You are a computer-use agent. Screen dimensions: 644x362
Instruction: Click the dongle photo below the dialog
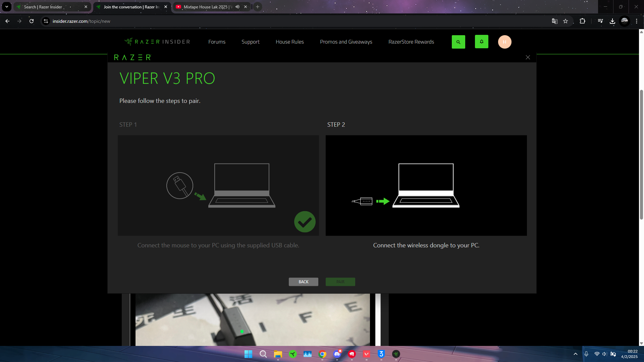[253, 319]
